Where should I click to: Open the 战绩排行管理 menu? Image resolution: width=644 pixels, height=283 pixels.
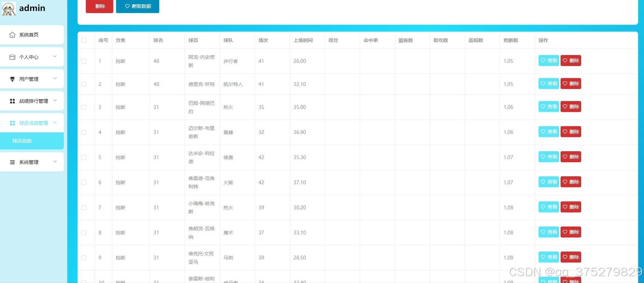[x=32, y=101]
